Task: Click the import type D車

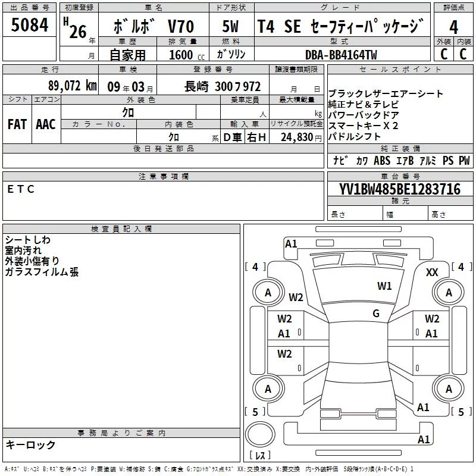Action: [233, 137]
